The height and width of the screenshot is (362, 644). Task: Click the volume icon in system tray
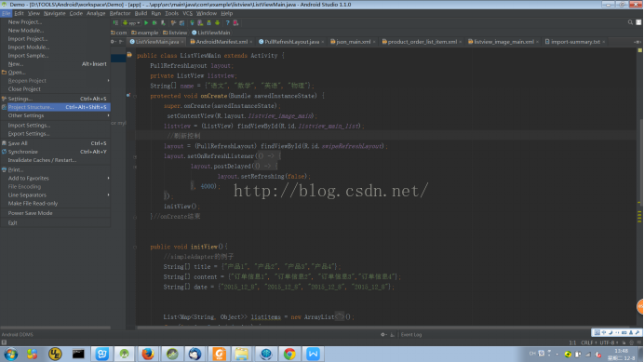[598, 354]
